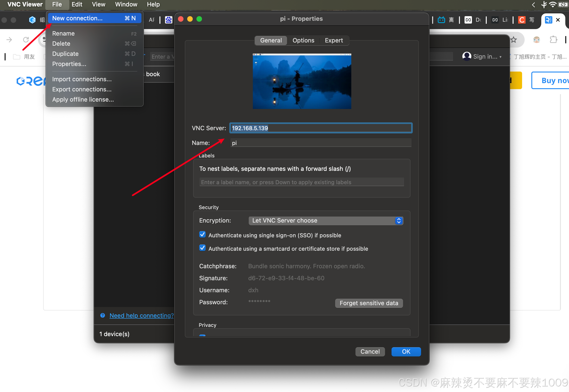Click the labels name input field
The height and width of the screenshot is (392, 569).
[x=301, y=182]
